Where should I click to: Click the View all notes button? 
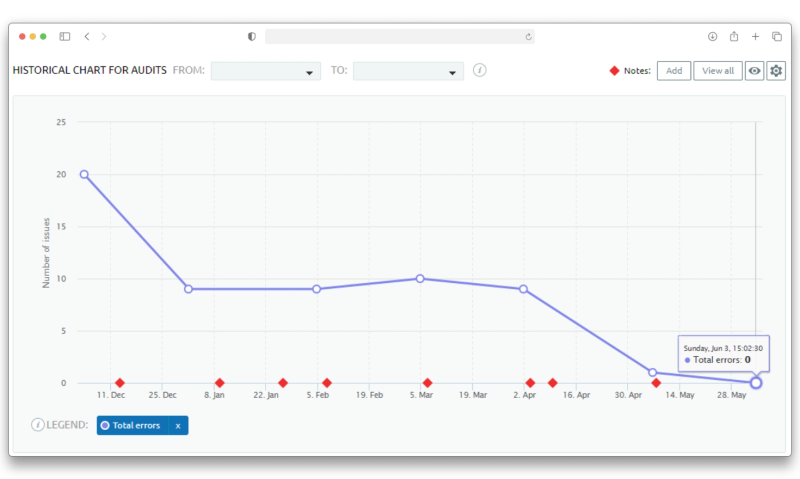717,71
